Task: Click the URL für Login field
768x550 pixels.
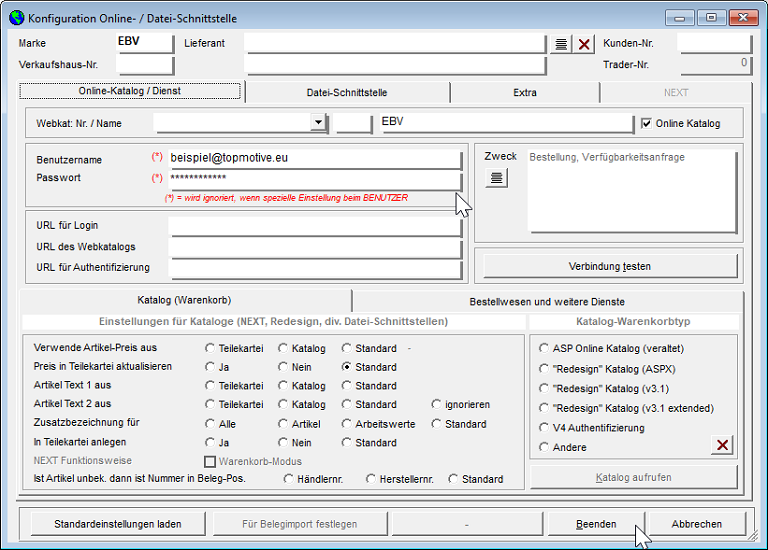Action: point(315,226)
